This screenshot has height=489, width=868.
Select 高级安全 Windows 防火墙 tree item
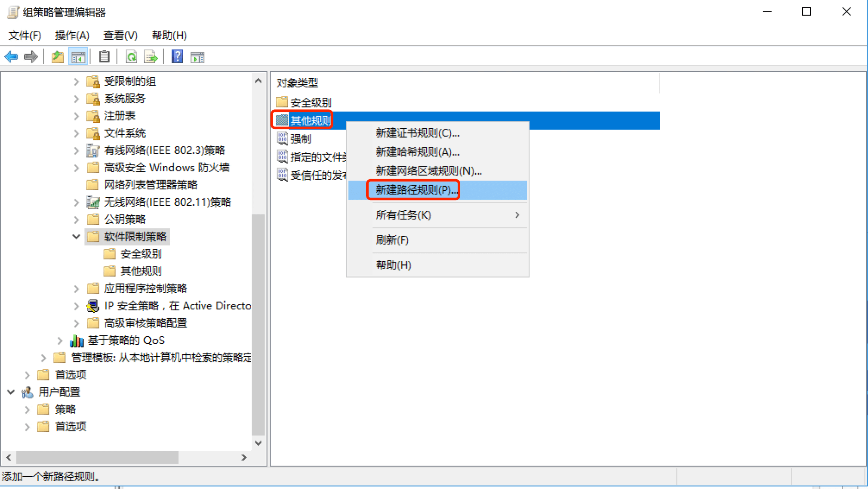[166, 167]
